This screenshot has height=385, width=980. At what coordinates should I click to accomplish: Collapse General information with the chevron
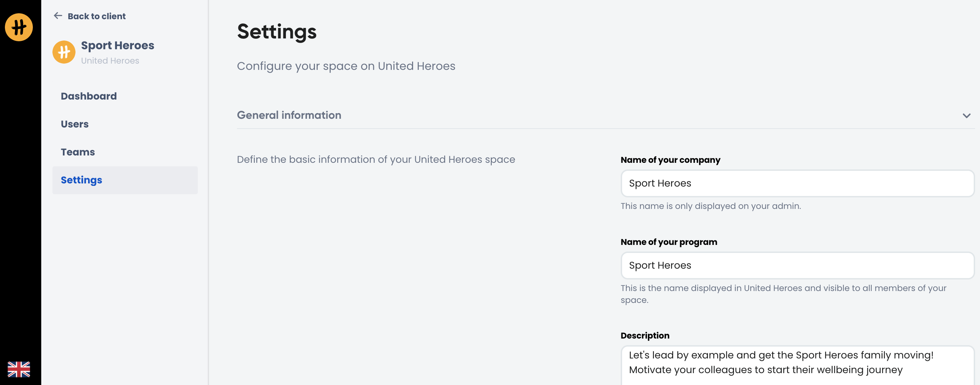966,115
